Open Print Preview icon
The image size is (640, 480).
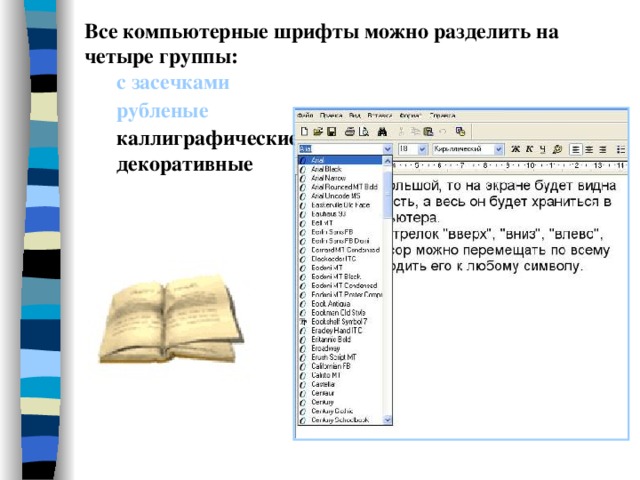[x=363, y=131]
